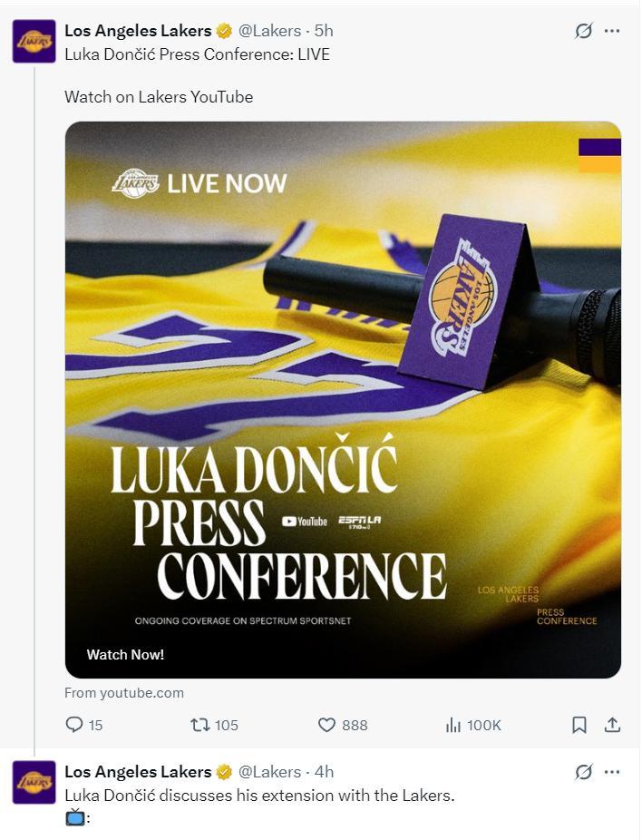
Task: Open the 5h timestamp link
Action: [324, 31]
